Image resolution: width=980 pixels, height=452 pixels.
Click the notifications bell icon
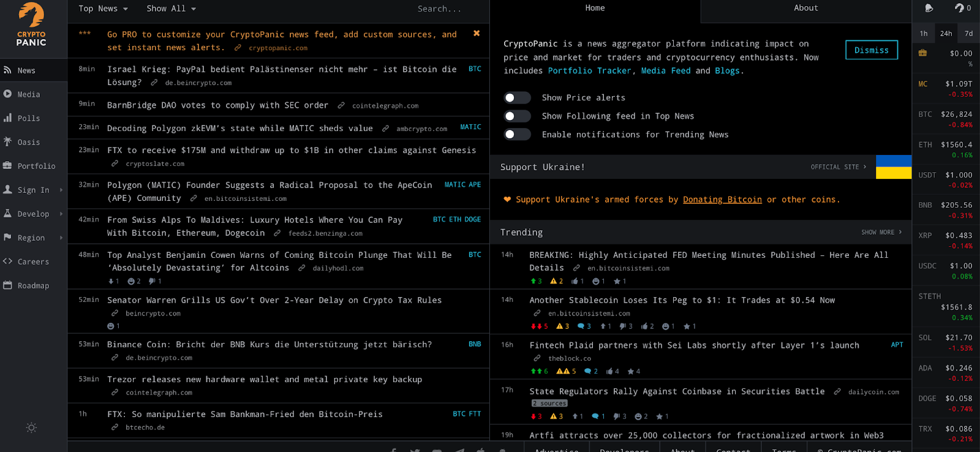[x=929, y=8]
